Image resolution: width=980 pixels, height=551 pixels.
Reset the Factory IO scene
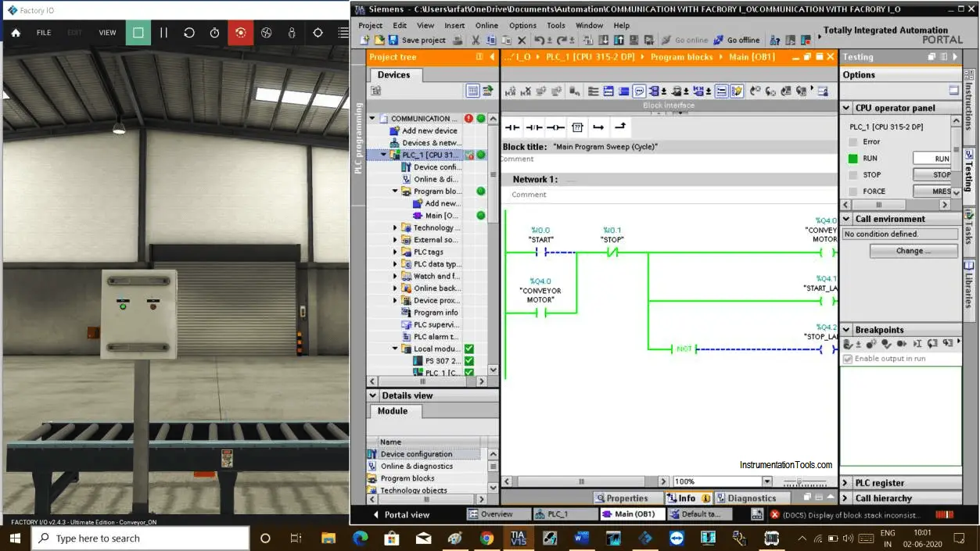tap(189, 33)
